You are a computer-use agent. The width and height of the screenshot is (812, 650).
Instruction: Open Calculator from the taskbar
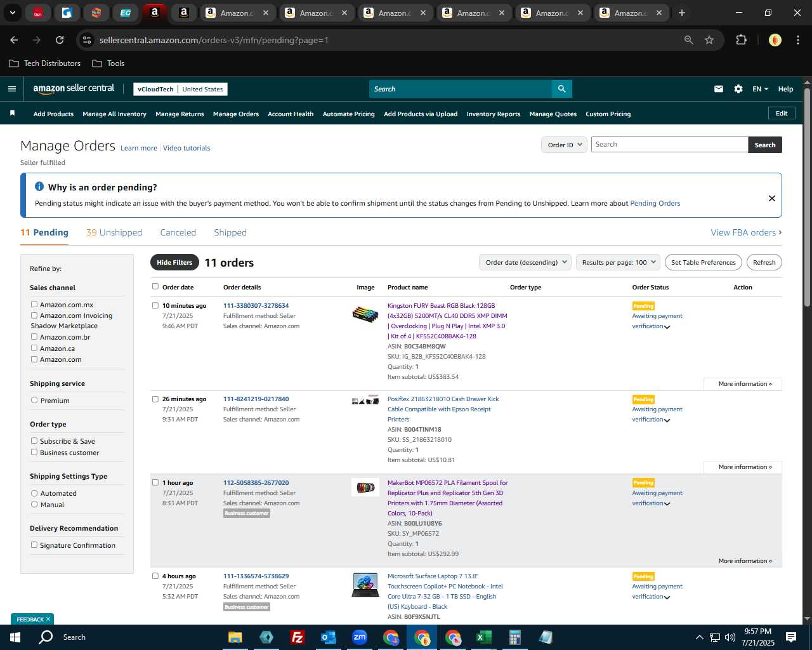[514, 637]
